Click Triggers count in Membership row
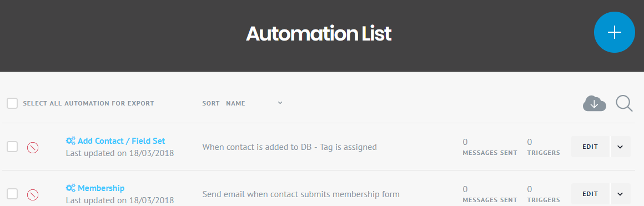 530,189
